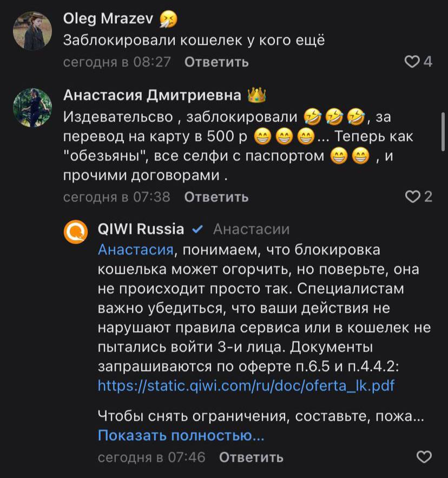Open Анастасия Дмитриевна profile name link
The image size is (448, 478).
(152, 96)
